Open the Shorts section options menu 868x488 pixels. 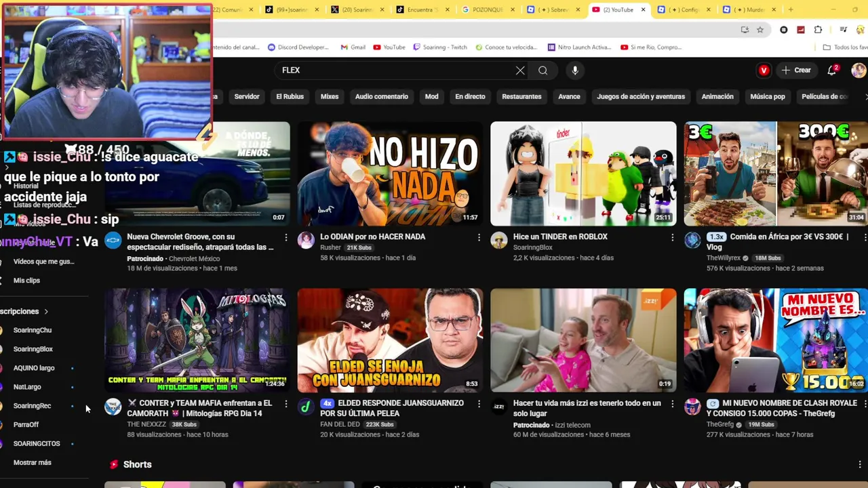tap(860, 465)
